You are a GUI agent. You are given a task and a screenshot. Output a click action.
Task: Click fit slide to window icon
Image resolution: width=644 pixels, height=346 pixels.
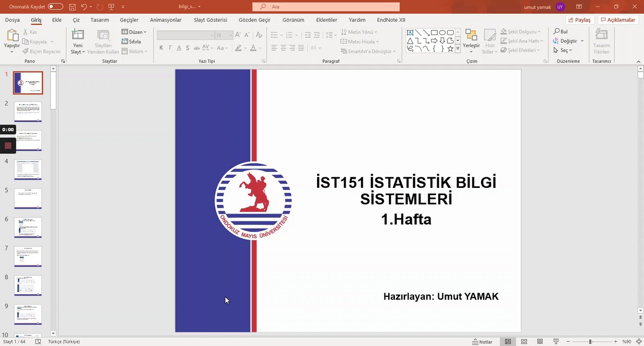(639, 342)
